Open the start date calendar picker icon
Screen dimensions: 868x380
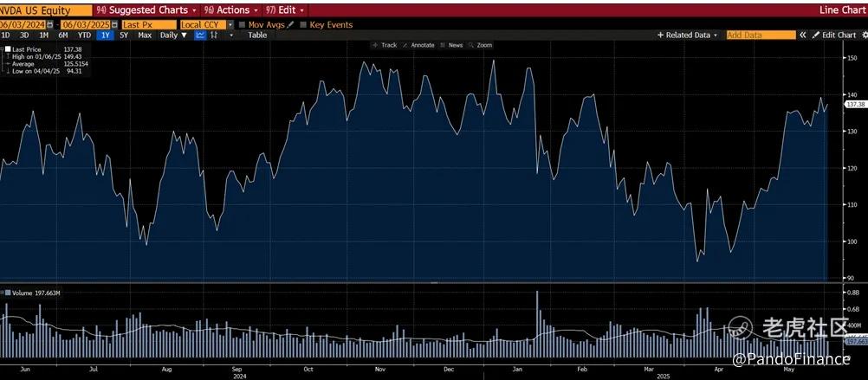50,25
